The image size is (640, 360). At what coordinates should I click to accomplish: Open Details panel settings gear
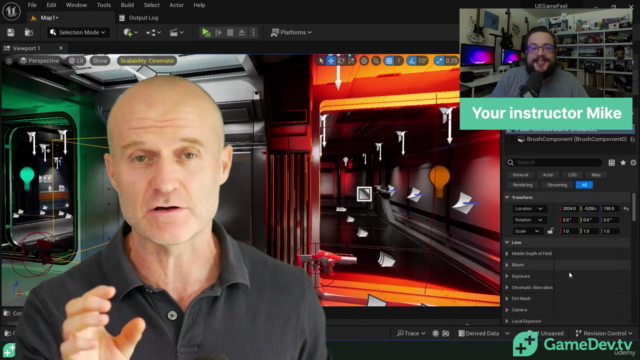(x=633, y=162)
